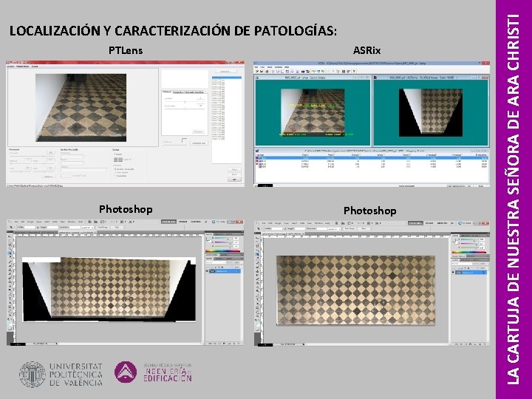Viewport: 532px width, 399px height.
Task: Click the Ps logo in left Photoshop window
Action: click(x=10, y=222)
